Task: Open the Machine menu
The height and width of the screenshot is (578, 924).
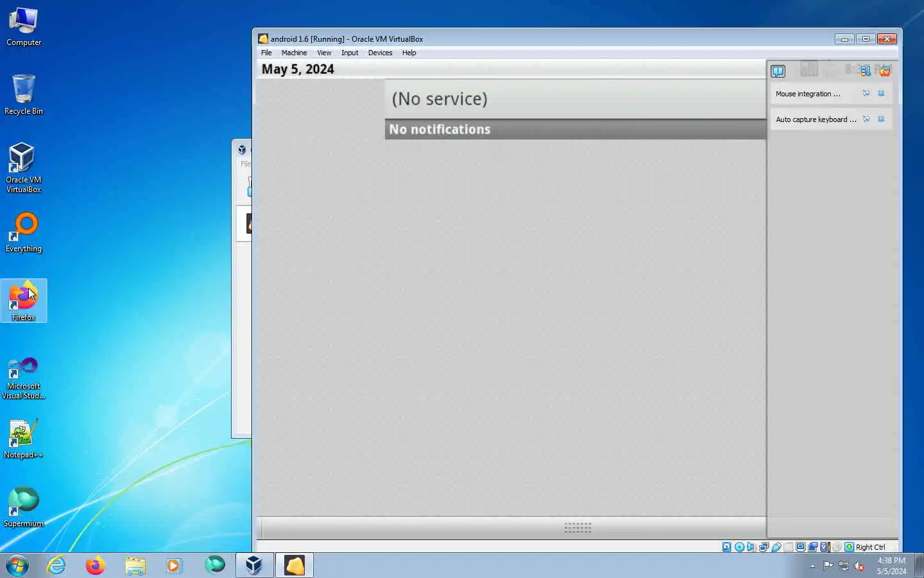Action: pyautogui.click(x=294, y=53)
